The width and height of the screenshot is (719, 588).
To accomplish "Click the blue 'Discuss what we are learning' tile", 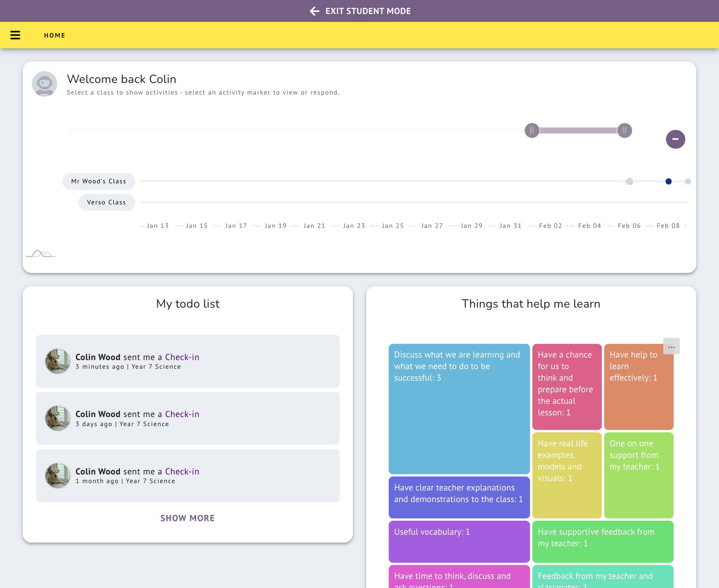I will tap(459, 409).
